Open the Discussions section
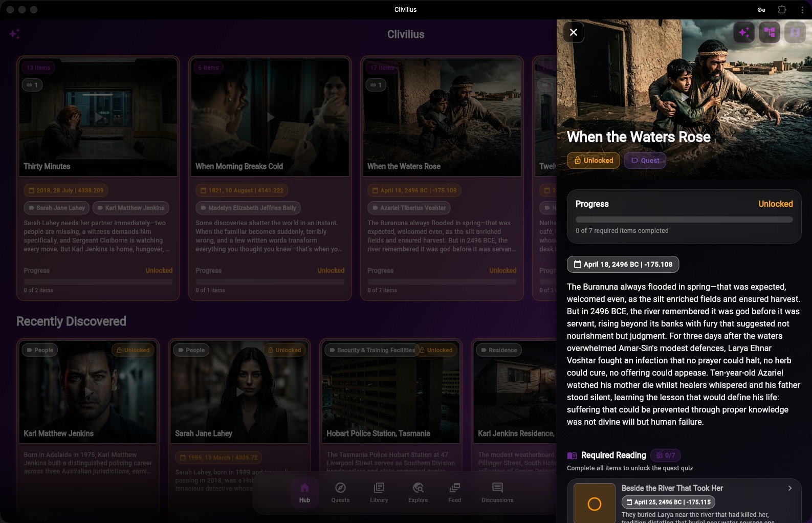The height and width of the screenshot is (523, 812). tap(497, 492)
